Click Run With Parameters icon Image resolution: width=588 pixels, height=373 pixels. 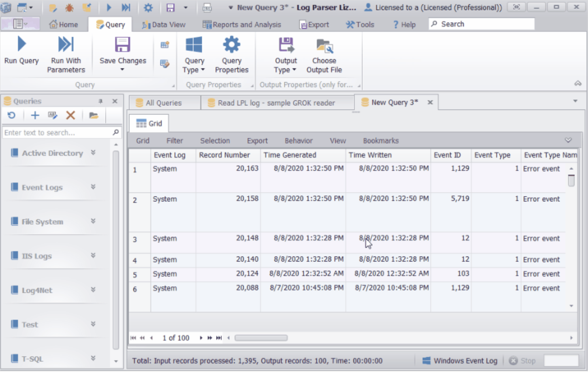(66, 44)
